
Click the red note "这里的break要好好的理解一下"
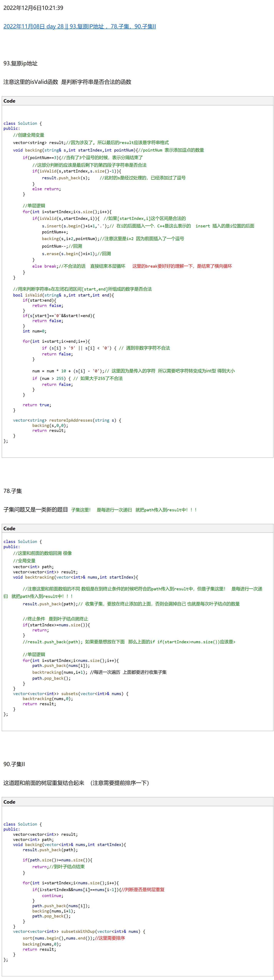coord(162,266)
